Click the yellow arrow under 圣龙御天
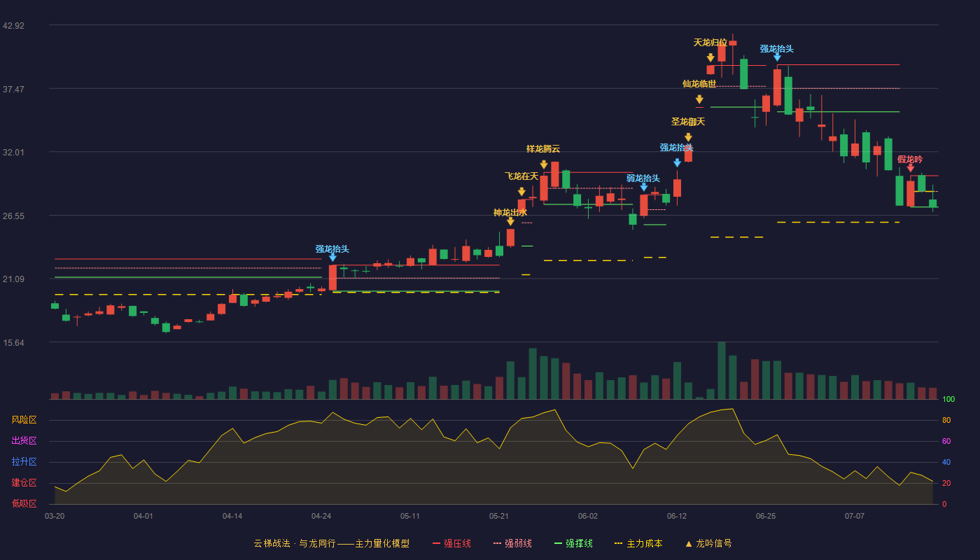Screen dimensions: 980x560 pyautogui.click(x=688, y=137)
